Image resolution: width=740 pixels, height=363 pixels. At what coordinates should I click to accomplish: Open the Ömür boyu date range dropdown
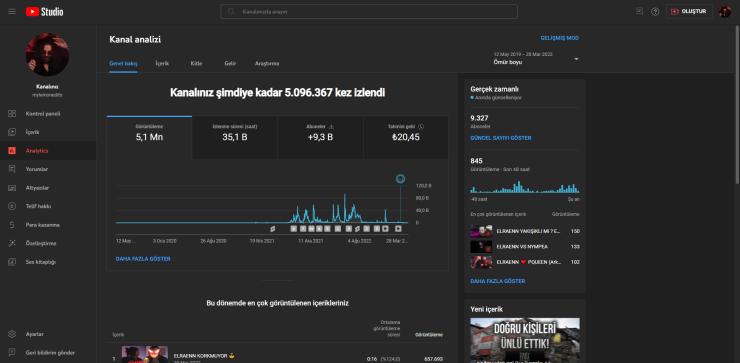click(x=536, y=59)
